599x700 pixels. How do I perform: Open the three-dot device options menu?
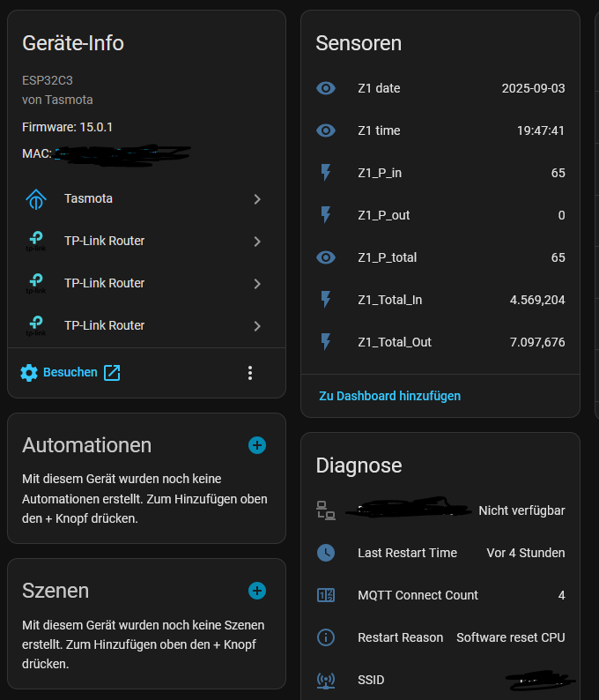pyautogui.click(x=250, y=373)
